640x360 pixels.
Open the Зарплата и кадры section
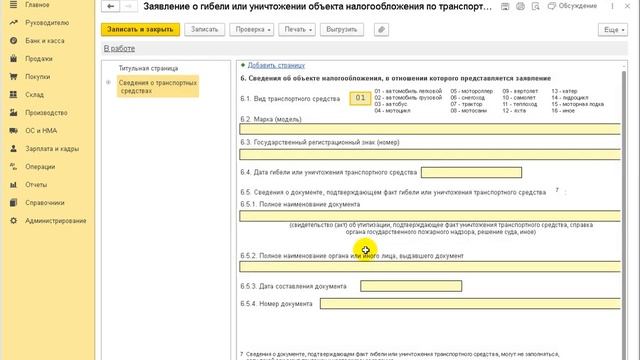pos(52,149)
